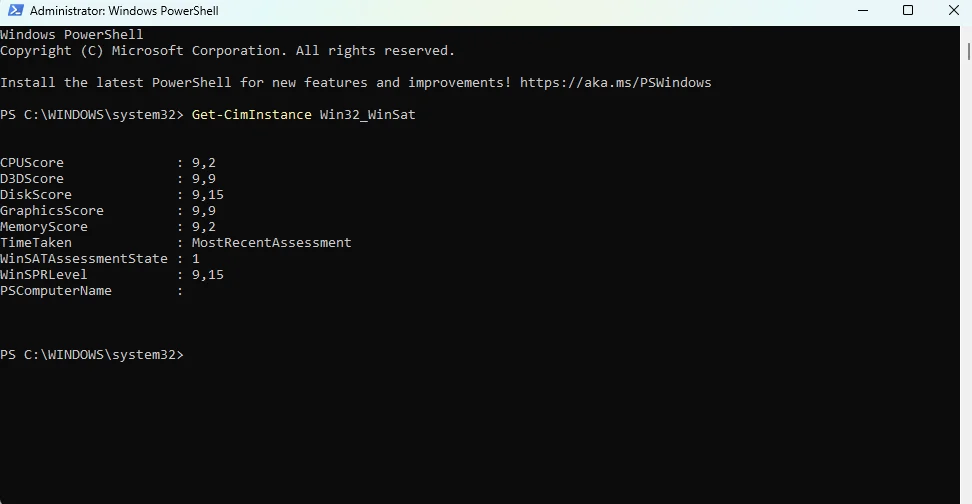Image resolution: width=972 pixels, height=504 pixels.
Task: Click the MemoryScore label
Action: [x=44, y=227]
